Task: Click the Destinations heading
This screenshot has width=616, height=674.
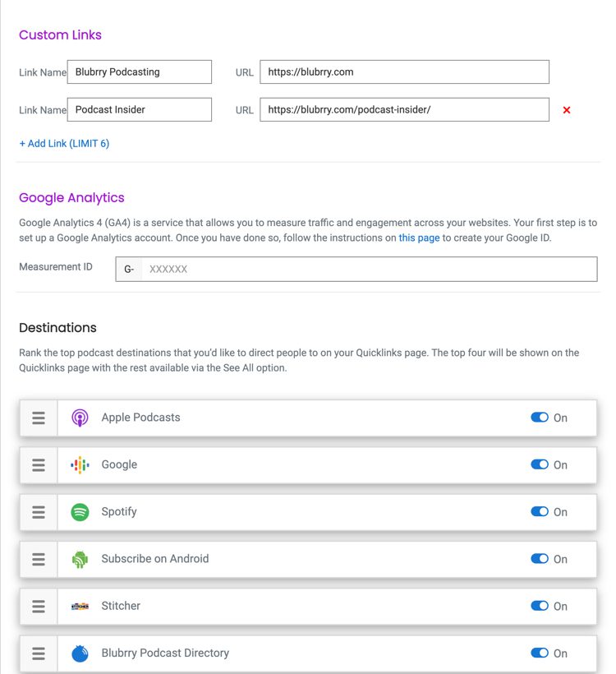Action: (x=57, y=327)
